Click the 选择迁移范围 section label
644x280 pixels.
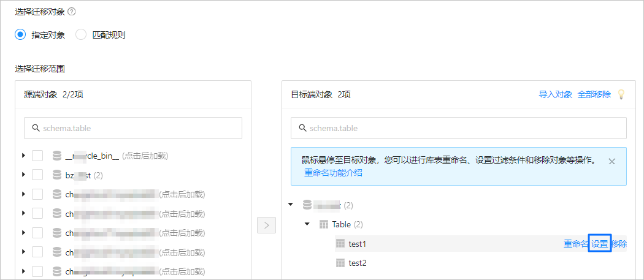click(x=40, y=69)
